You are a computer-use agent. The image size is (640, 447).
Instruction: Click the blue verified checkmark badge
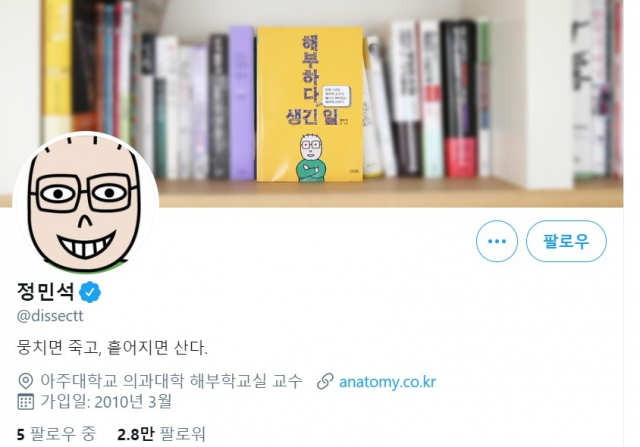point(90,292)
